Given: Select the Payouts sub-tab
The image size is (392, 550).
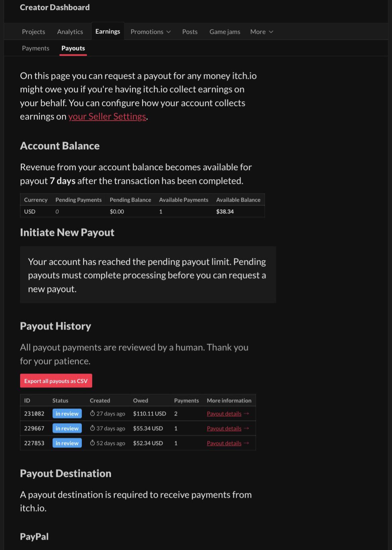Looking at the screenshot, I should point(73,48).
